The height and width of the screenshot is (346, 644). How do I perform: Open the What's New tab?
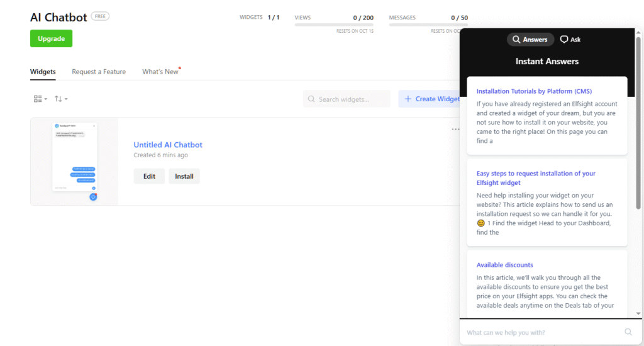[160, 72]
